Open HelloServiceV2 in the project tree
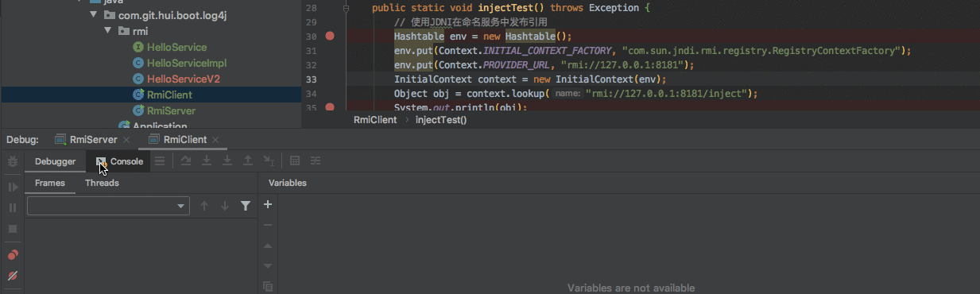The height and width of the screenshot is (294, 980). [x=184, y=79]
